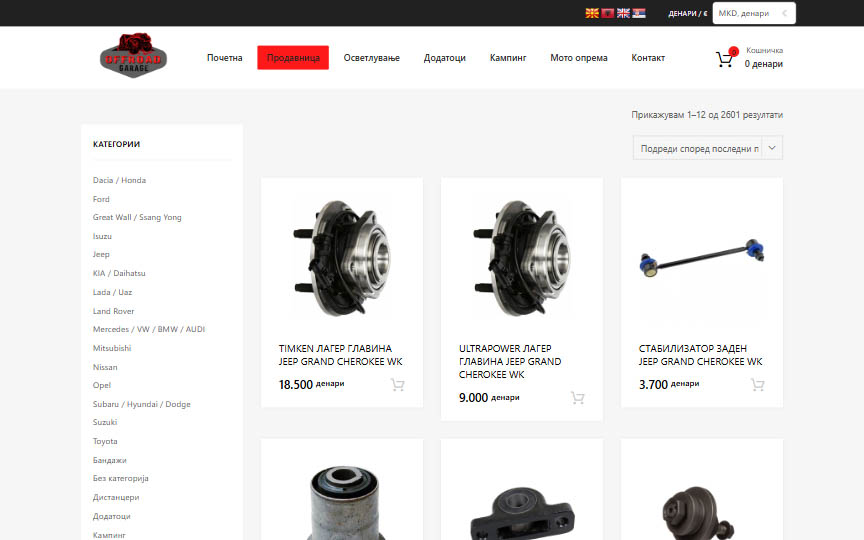Viewport: 864px width, 540px height.
Task: Click the Прикажувам 1–12 од 2601 резултати text
Action: 707,115
